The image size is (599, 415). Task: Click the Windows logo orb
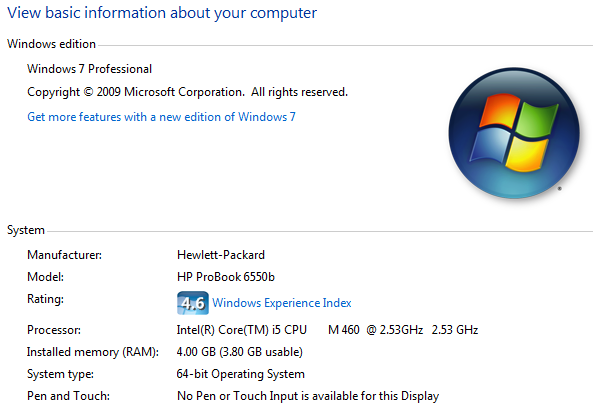514,133
